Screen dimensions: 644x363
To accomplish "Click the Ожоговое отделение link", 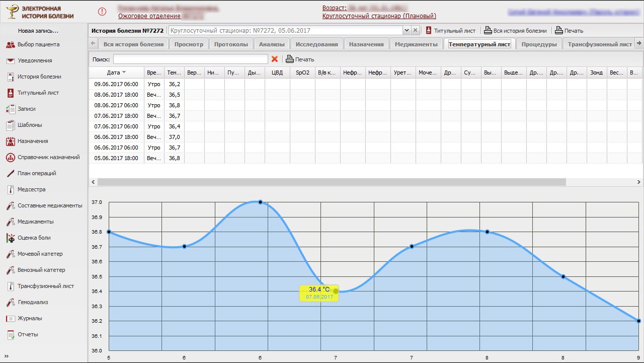I will pyautogui.click(x=149, y=16).
